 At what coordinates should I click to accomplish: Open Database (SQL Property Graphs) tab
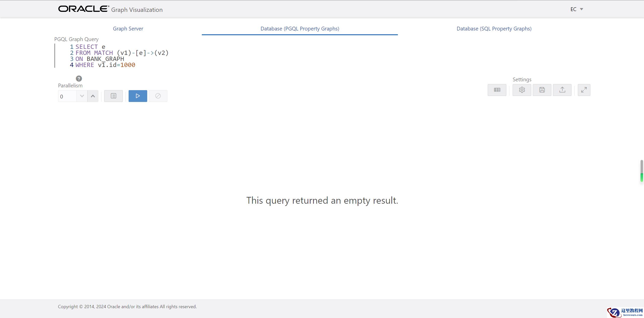click(x=494, y=29)
